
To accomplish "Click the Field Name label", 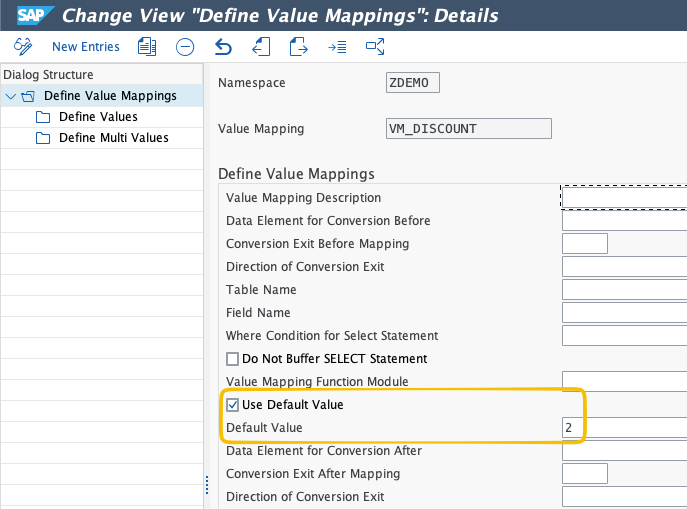I will tap(258, 312).
